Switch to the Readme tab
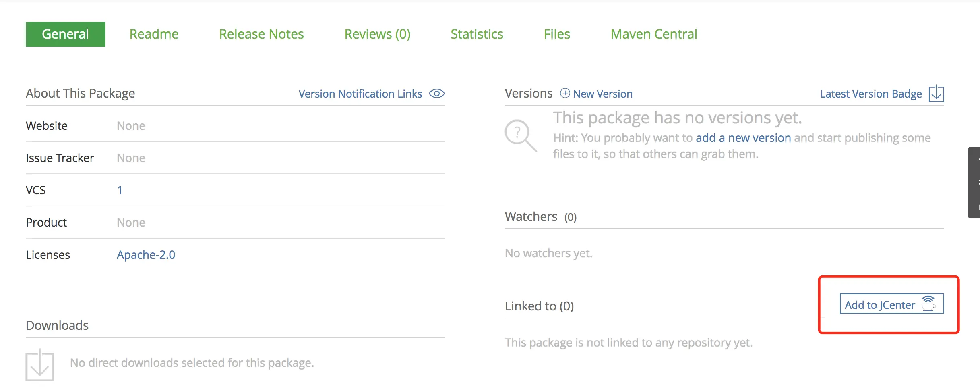 pyautogui.click(x=154, y=34)
